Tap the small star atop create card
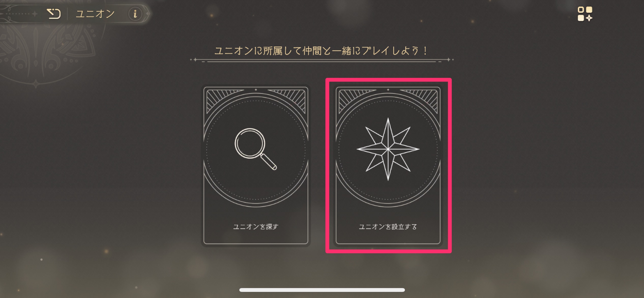The height and width of the screenshot is (298, 644). [x=388, y=90]
